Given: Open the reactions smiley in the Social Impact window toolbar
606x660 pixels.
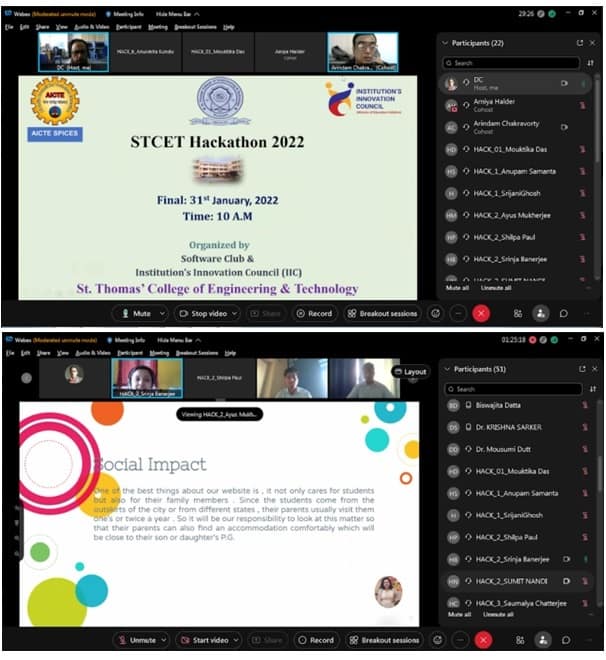Looking at the screenshot, I should pos(438,640).
